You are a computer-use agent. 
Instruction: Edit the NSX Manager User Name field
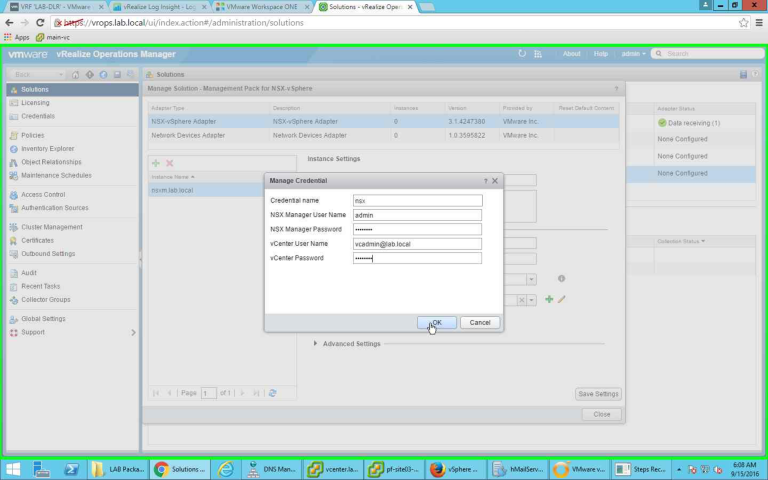417,215
